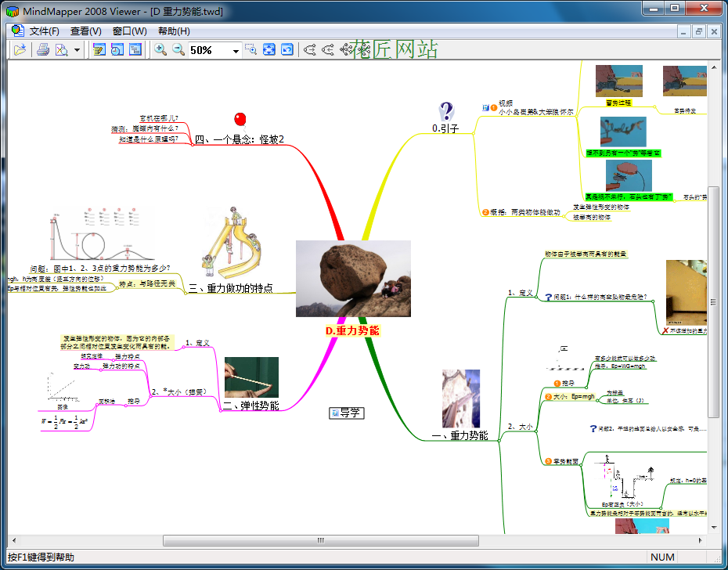The image size is (728, 570).
Task: Open the zoom percentage dropdown arrow
Action: click(x=236, y=51)
